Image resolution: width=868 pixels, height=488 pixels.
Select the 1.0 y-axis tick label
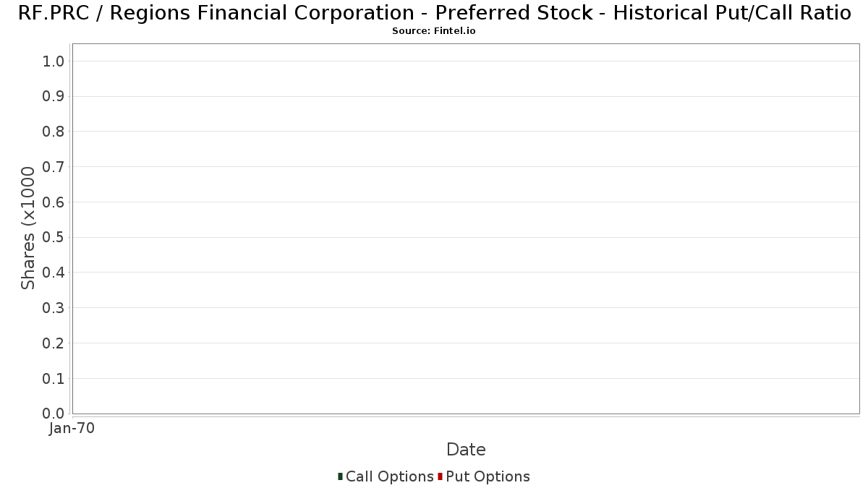[54, 61]
